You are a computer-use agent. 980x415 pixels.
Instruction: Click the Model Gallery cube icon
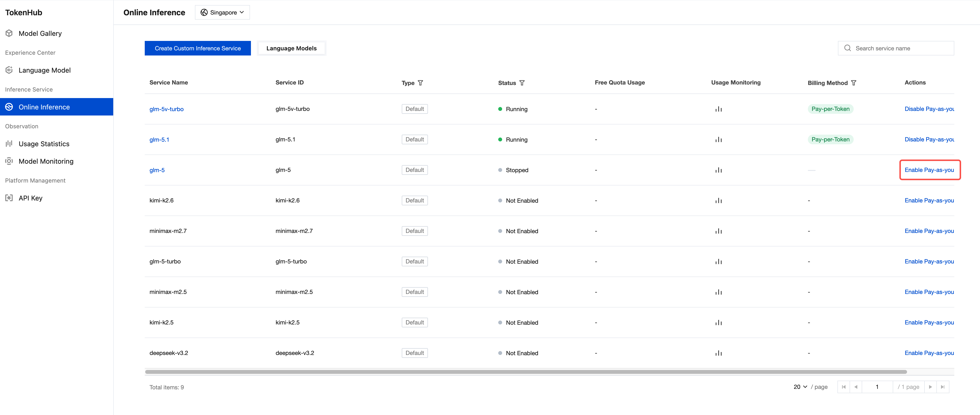point(9,33)
